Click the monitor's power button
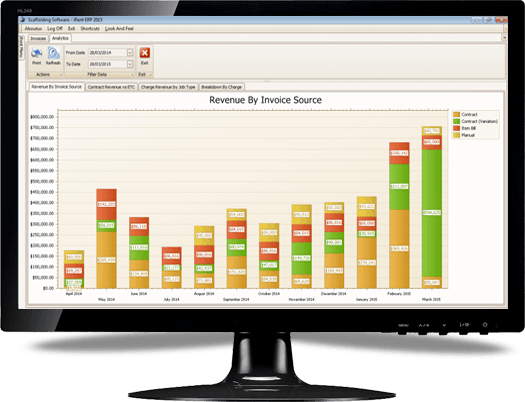 click(x=485, y=325)
